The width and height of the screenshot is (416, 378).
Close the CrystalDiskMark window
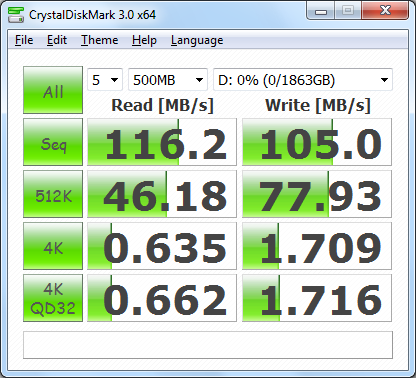click(385, 11)
